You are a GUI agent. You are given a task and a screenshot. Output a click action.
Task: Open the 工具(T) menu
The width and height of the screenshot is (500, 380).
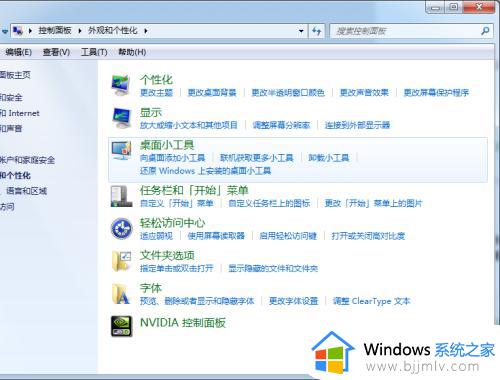[x=94, y=52]
